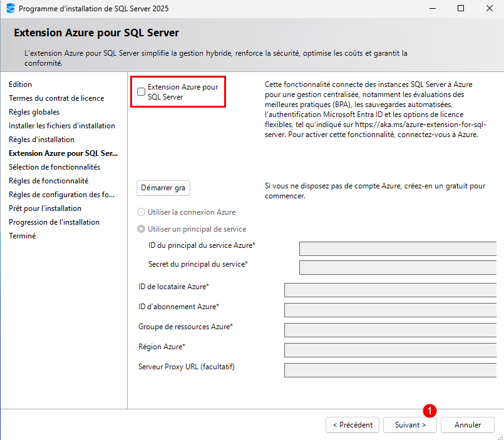Maximize the installer window
Image resolution: width=504 pixels, height=440 pixels.
click(x=461, y=8)
